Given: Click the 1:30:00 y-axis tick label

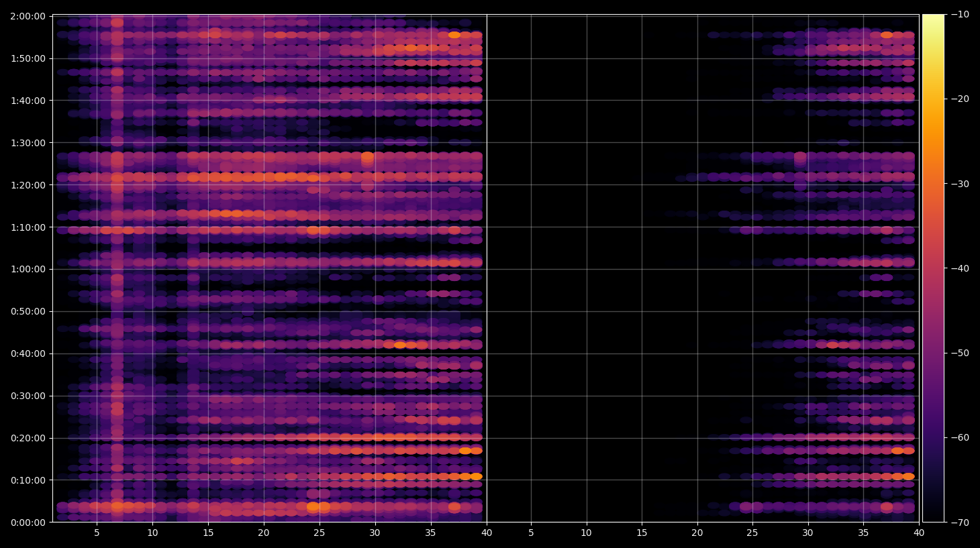Looking at the screenshot, I should click(28, 143).
